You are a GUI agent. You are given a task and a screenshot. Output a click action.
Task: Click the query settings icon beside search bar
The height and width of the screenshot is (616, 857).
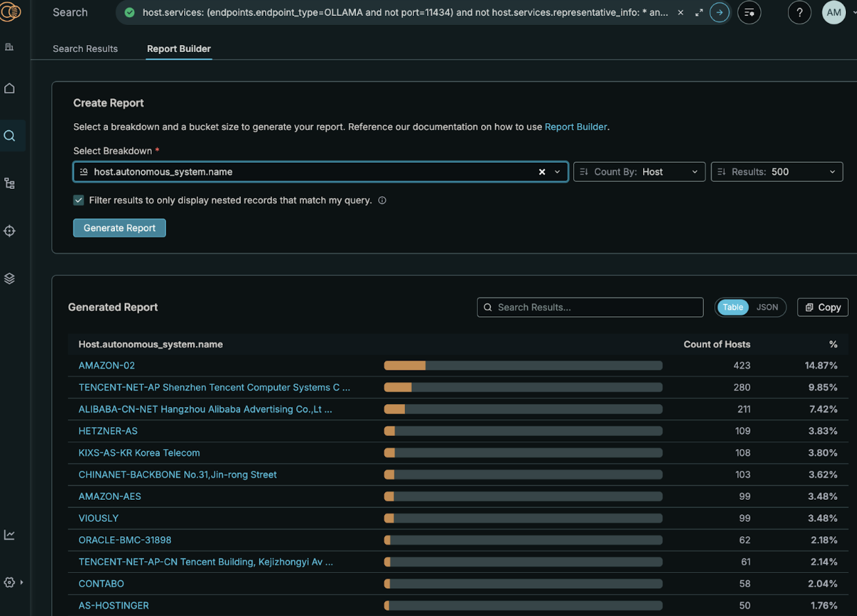pyautogui.click(x=749, y=12)
